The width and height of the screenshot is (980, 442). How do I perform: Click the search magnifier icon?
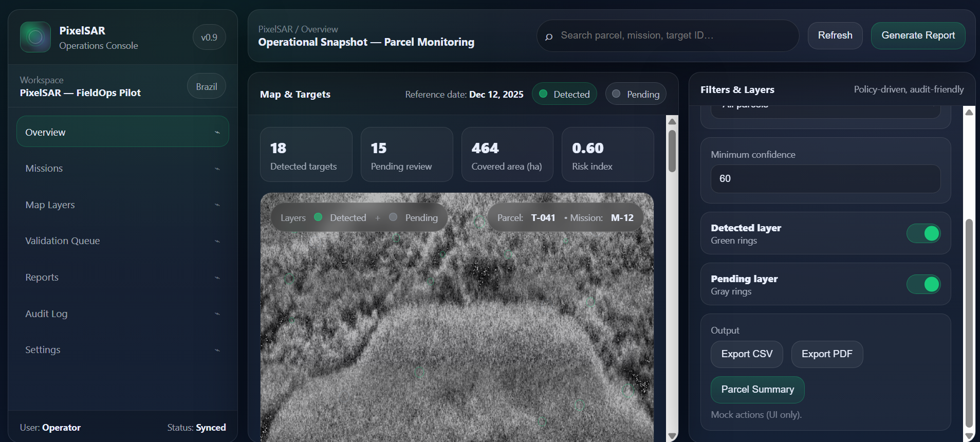click(549, 36)
